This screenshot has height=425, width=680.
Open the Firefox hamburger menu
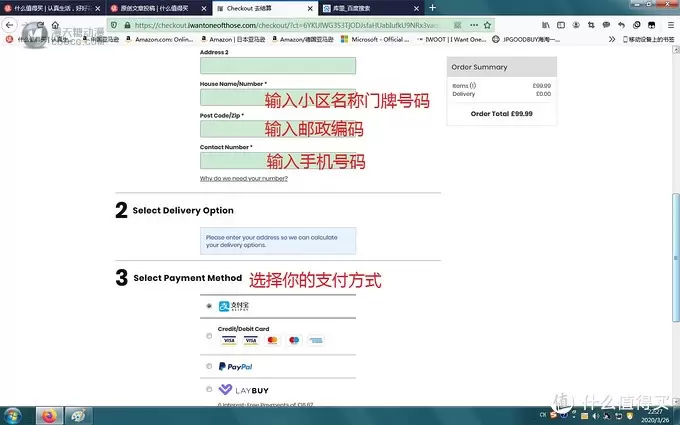(670, 25)
